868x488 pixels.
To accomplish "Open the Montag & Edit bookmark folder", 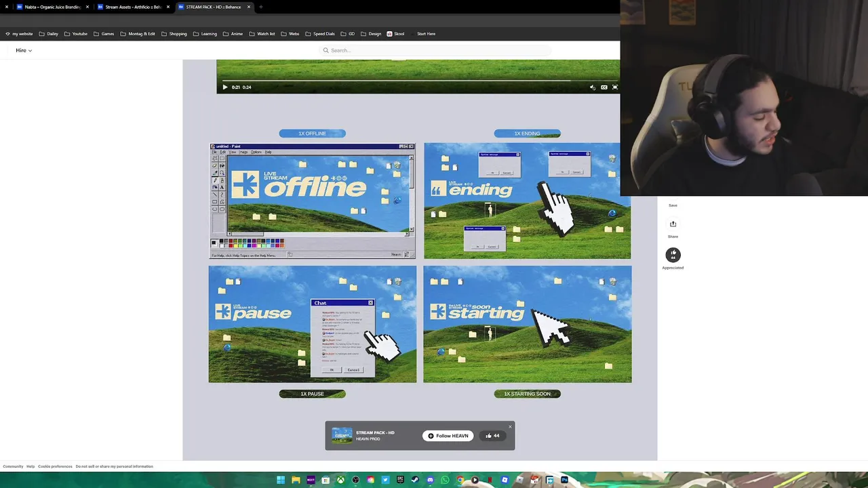I will [x=138, y=34].
